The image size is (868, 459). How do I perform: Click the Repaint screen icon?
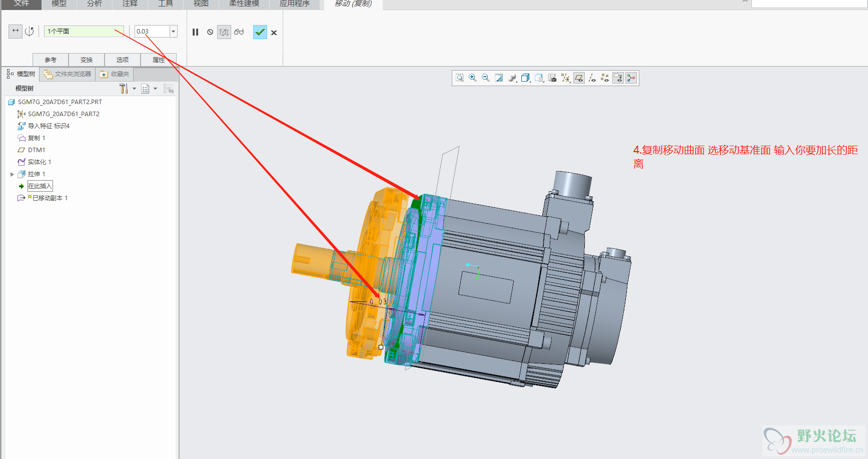(499, 78)
